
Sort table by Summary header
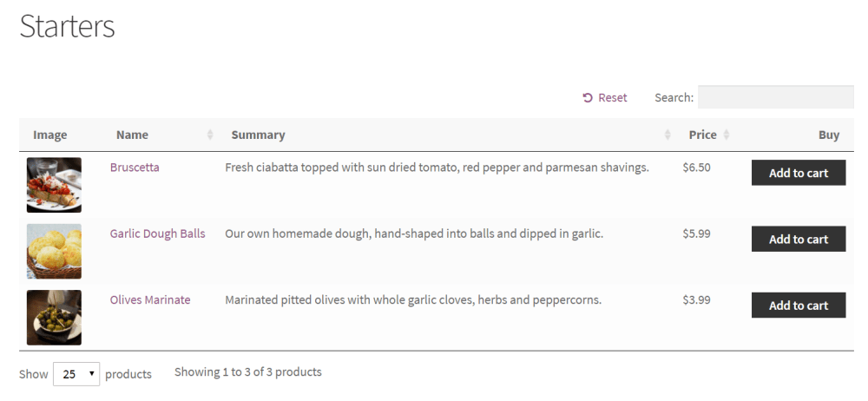[258, 135]
